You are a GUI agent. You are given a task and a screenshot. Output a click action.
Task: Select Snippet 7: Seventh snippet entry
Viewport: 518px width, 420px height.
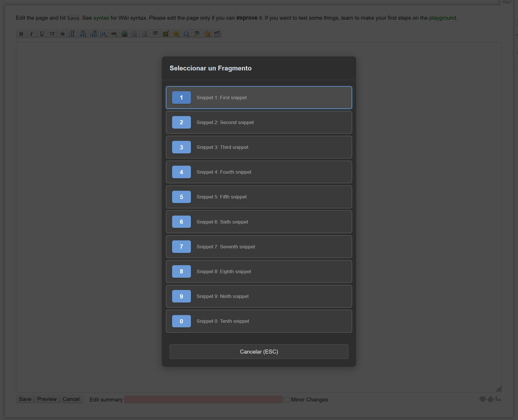tap(259, 247)
